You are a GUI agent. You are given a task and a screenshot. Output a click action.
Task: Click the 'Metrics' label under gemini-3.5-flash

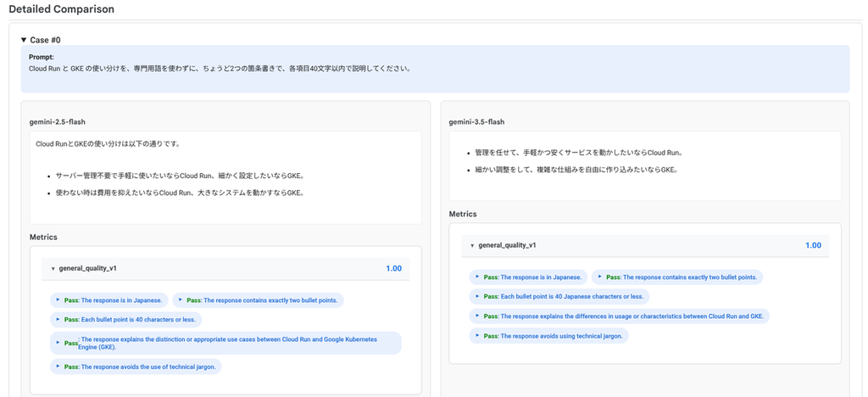463,214
